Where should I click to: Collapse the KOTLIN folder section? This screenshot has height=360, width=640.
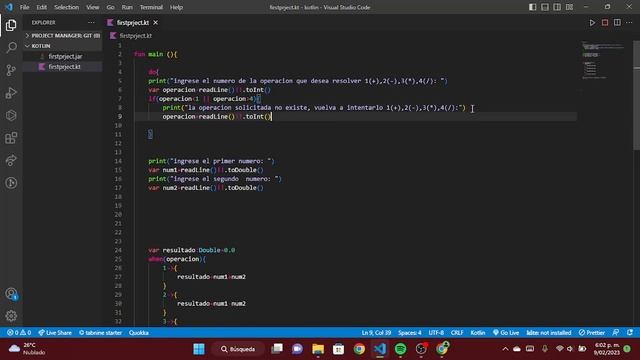point(62,46)
